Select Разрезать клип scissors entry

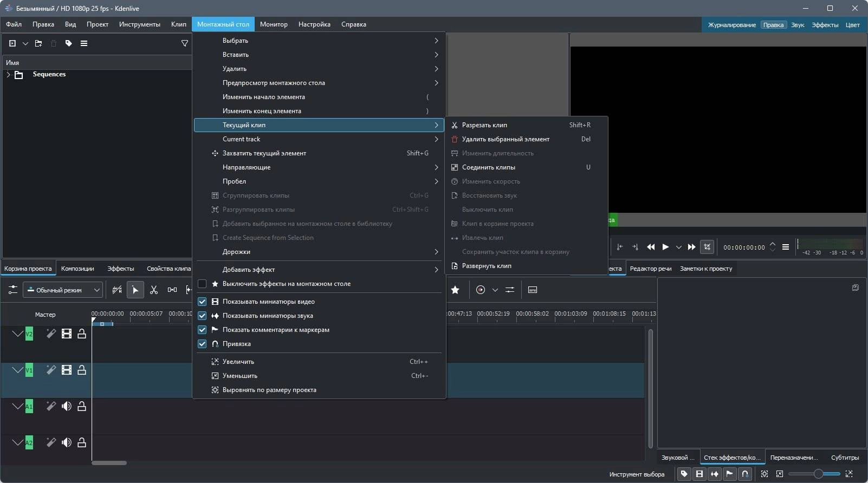[x=526, y=125]
